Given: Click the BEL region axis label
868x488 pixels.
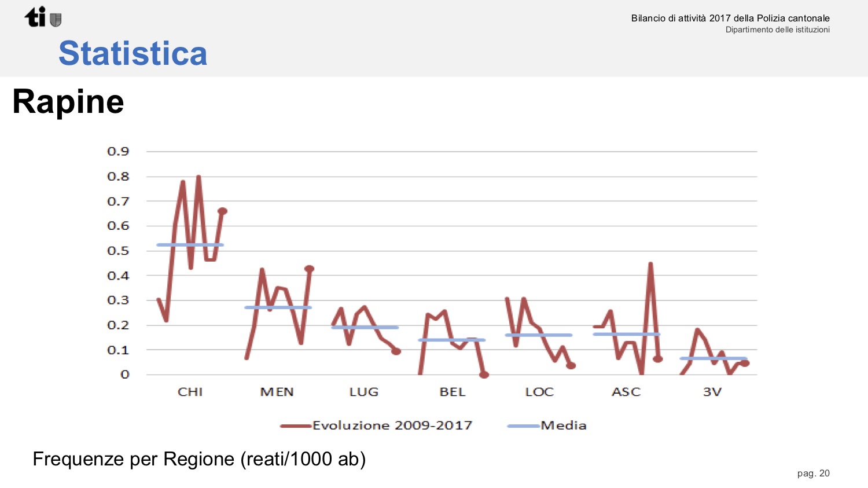Looking at the screenshot, I should click(x=452, y=392).
